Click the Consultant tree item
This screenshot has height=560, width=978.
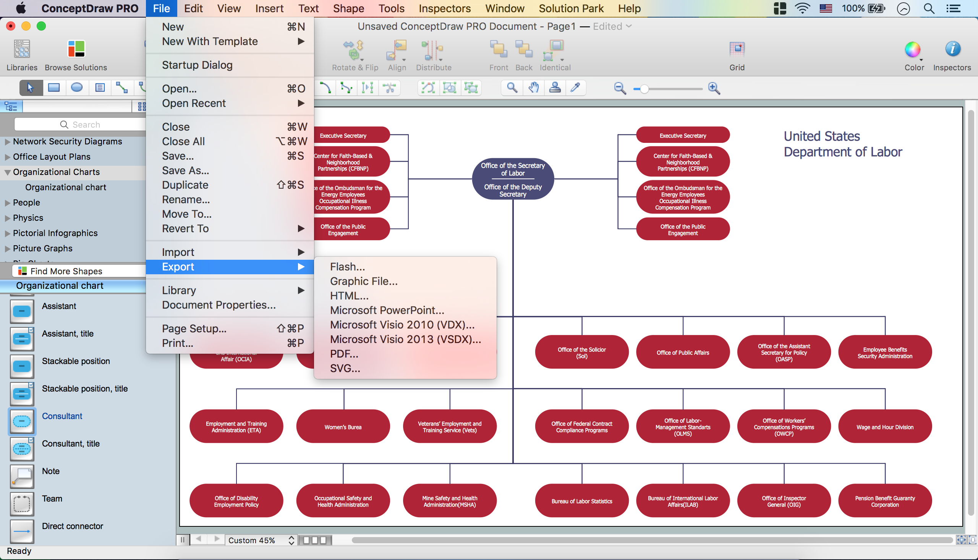pos(61,416)
